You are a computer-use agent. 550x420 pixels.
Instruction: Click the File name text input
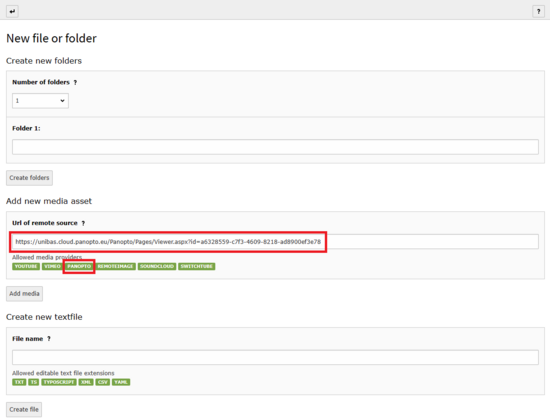tap(275, 358)
